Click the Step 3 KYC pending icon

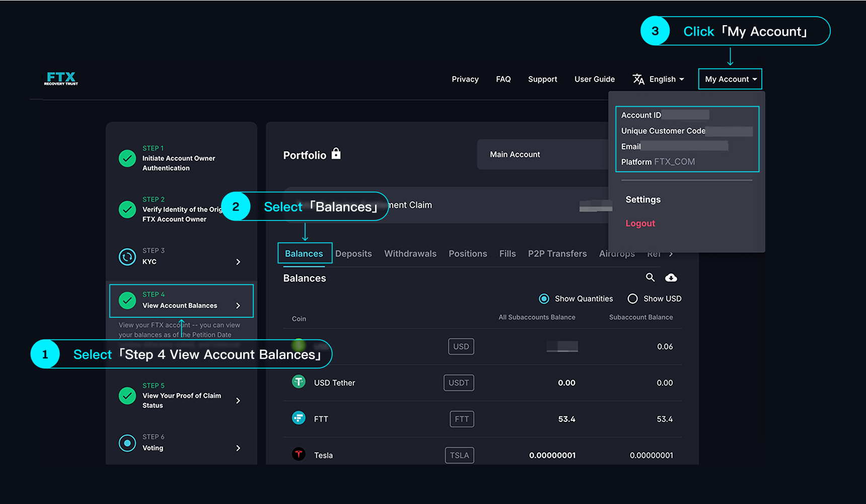(x=127, y=257)
